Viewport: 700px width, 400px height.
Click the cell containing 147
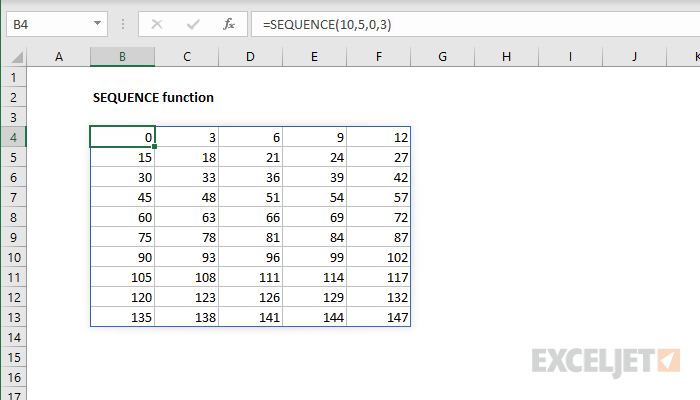coord(378,317)
